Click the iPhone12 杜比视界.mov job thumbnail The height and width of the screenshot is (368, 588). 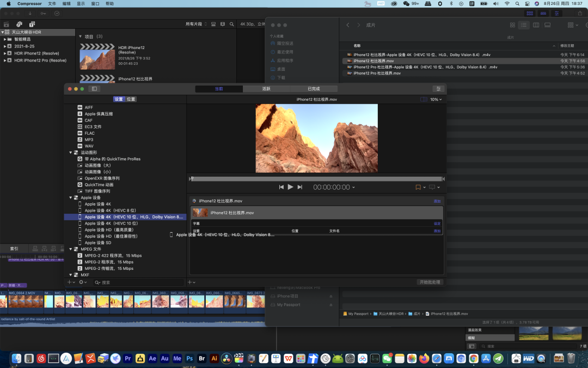[200, 213]
